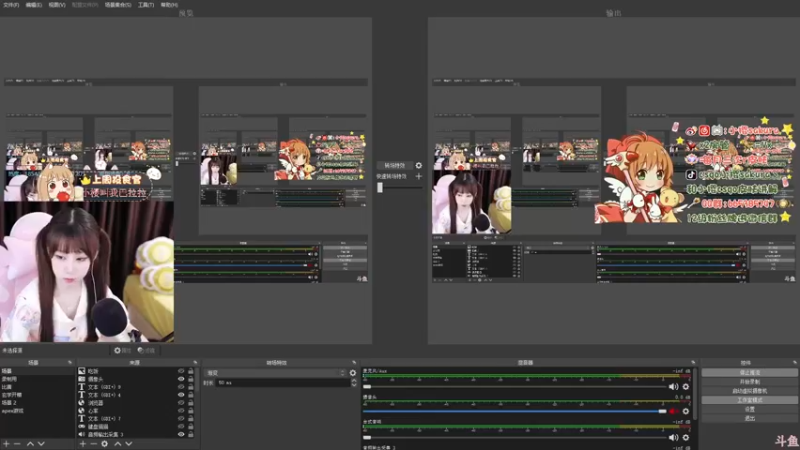800x450 pixels.
Task: Open the 编辑(E) menu
Action: click(34, 5)
